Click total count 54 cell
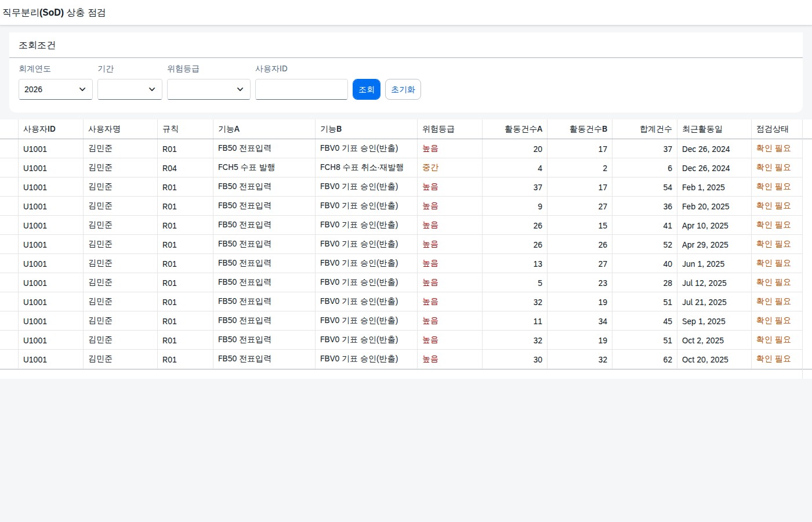Screen dimensions: 812x522 [x=645, y=187]
